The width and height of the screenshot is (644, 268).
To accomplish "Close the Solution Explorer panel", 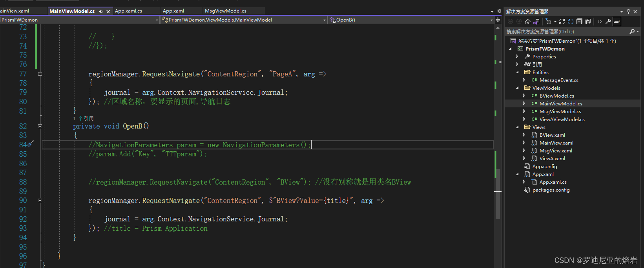I will point(635,12).
